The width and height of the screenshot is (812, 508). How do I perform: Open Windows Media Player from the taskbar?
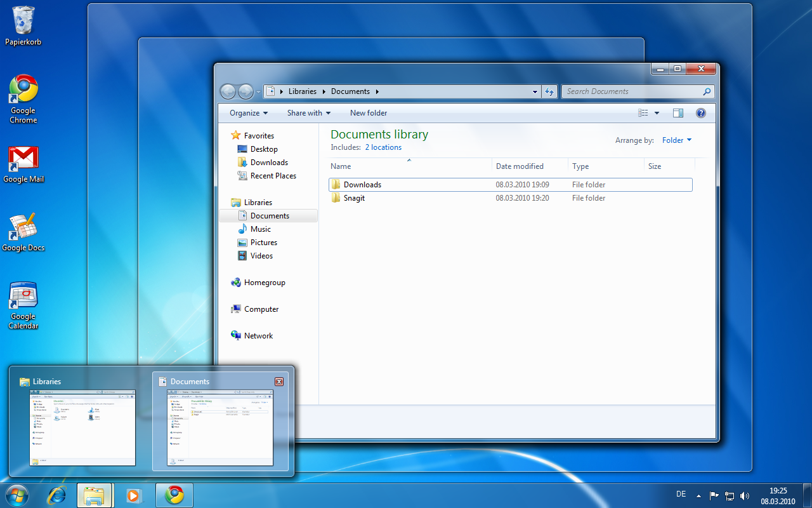[134, 495]
